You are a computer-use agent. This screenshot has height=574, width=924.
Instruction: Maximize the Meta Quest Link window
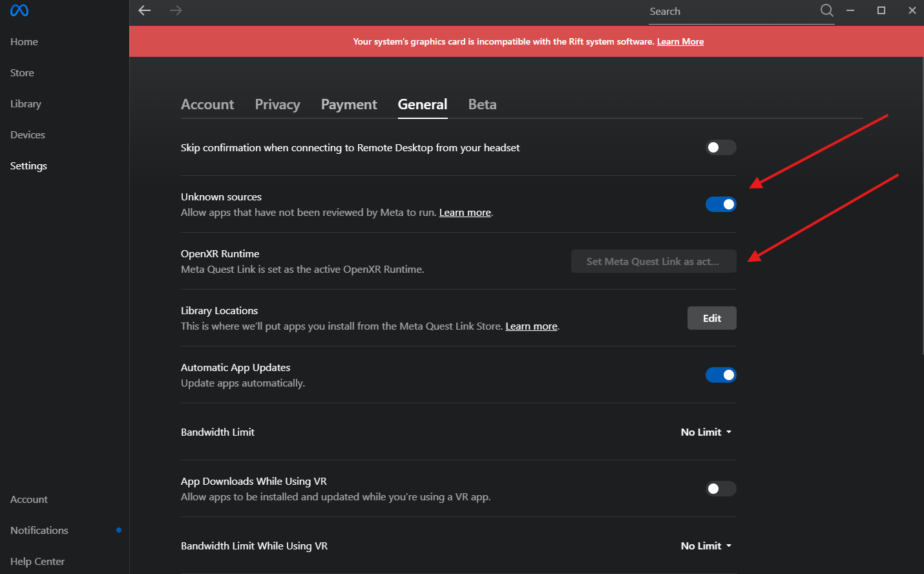pos(881,10)
